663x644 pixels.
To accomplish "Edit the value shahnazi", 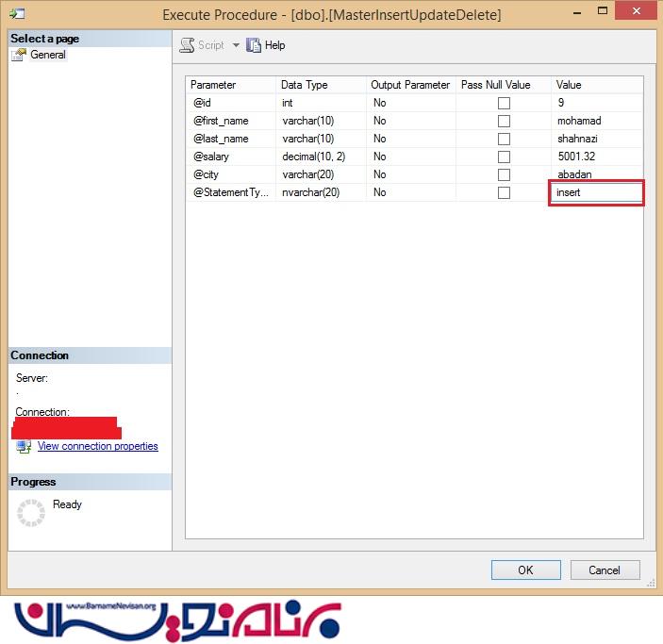I will (x=597, y=139).
